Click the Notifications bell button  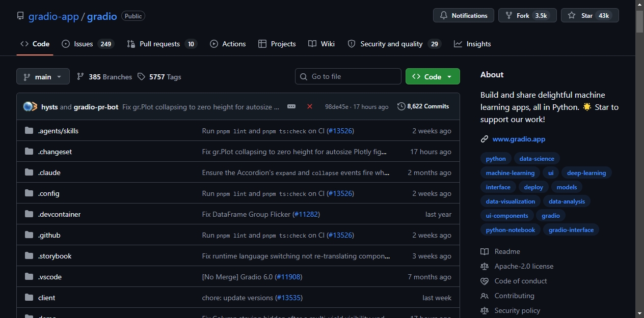coord(464,15)
